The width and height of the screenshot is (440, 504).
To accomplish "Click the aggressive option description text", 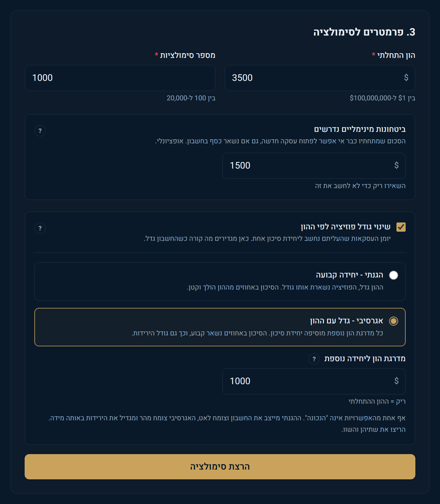I will (x=258, y=333).
